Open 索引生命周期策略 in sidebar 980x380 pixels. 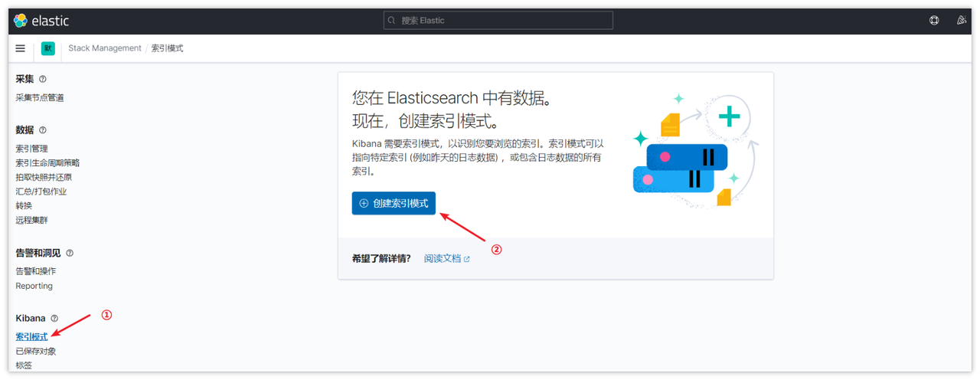tap(47, 163)
